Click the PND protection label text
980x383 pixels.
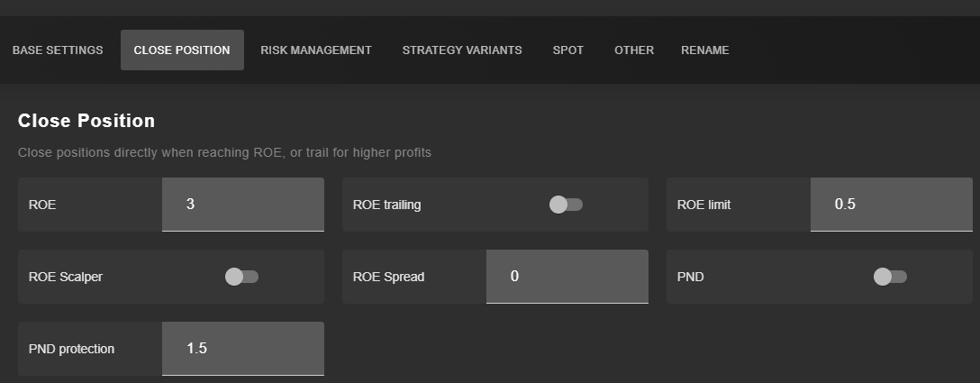coord(72,350)
